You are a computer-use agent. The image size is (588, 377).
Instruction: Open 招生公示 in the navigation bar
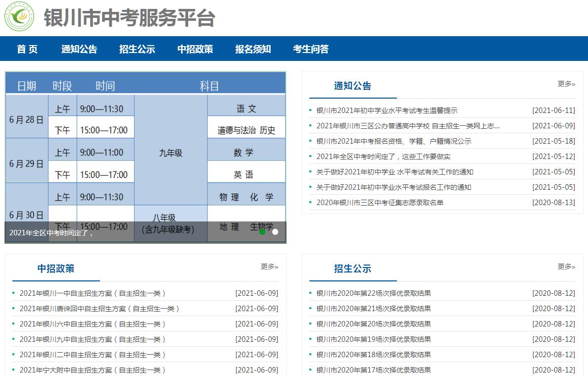137,49
